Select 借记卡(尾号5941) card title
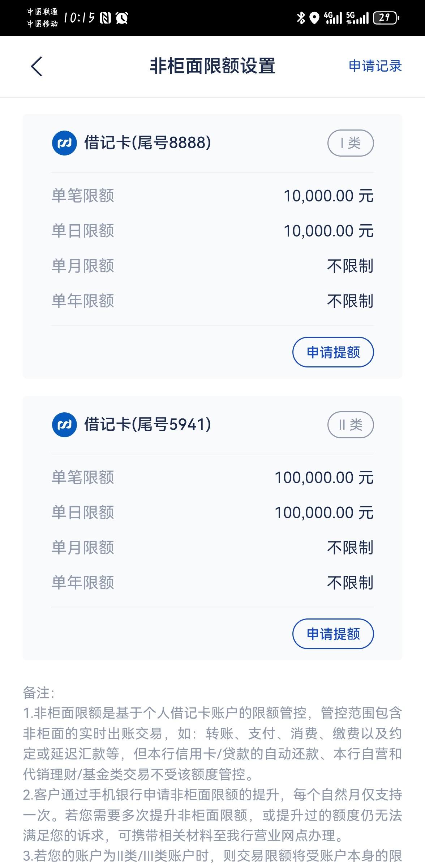425x868 pixels. (x=147, y=425)
